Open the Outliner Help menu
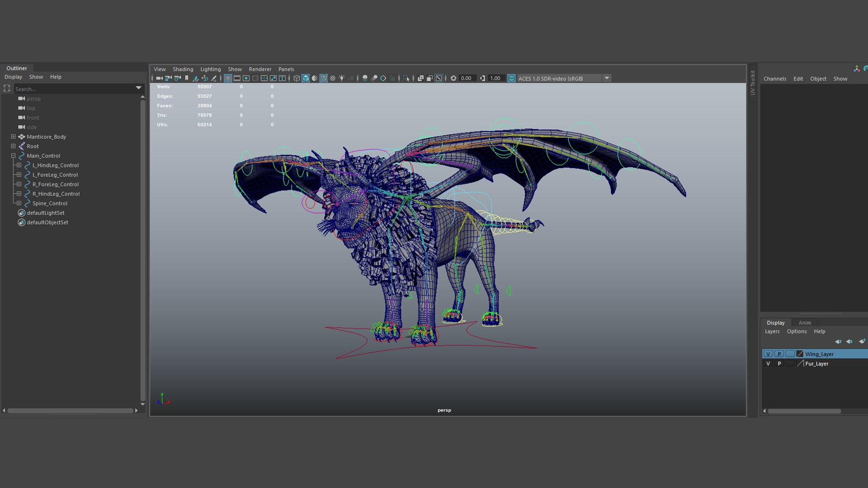 coord(56,77)
